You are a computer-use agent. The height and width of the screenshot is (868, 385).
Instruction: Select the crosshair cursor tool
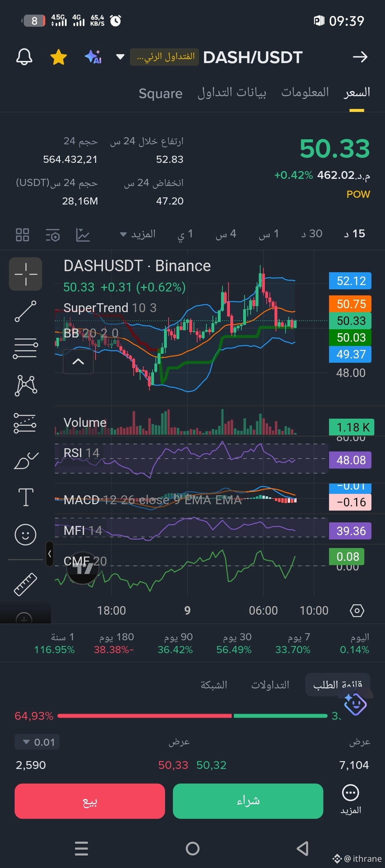tap(26, 274)
